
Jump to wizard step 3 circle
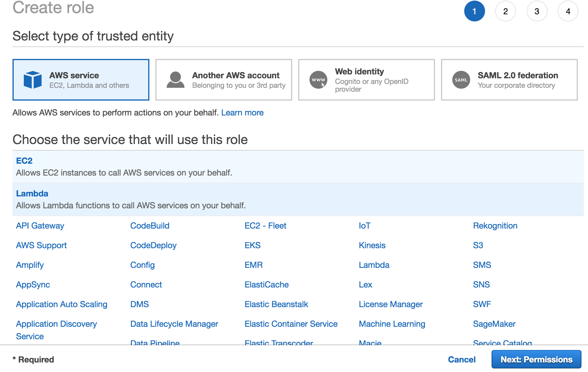537,11
